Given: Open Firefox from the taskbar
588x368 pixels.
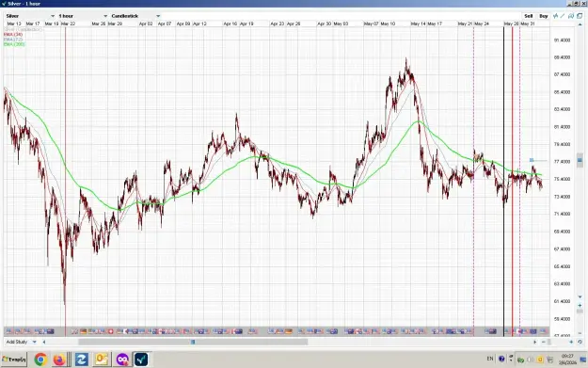Looking at the screenshot, I should [59, 360].
